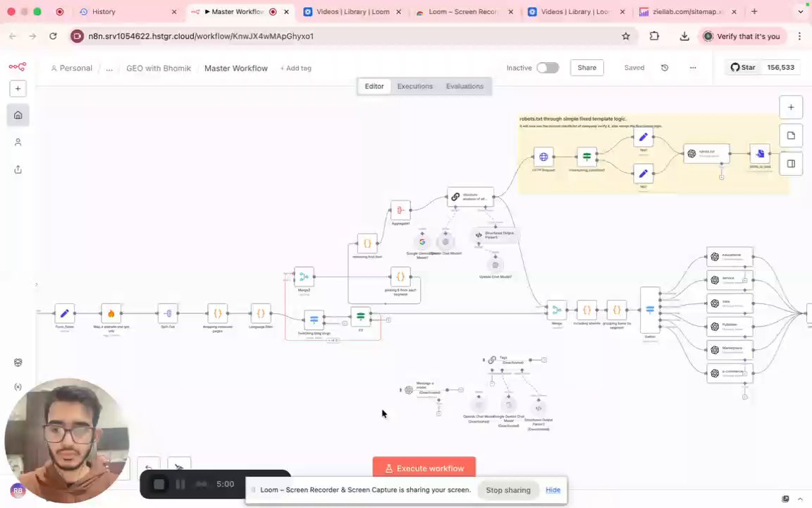Image resolution: width=812 pixels, height=508 pixels.
Task: Switch to the Executions tab
Action: [414, 86]
